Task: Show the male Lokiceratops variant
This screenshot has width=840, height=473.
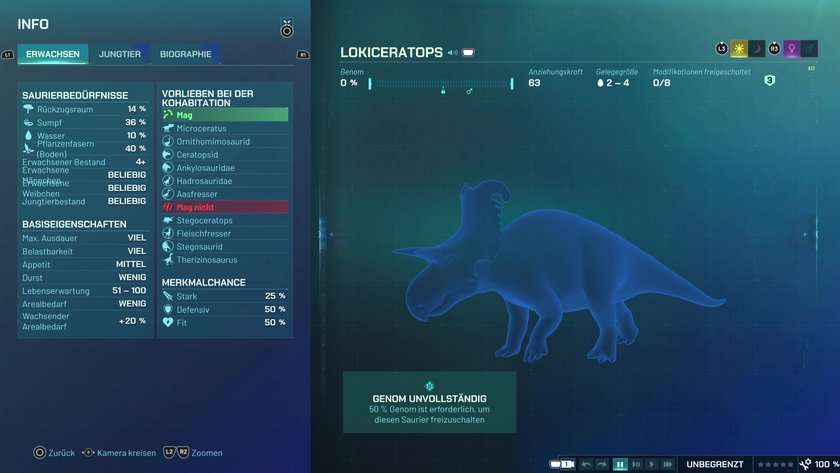Action: [809, 49]
